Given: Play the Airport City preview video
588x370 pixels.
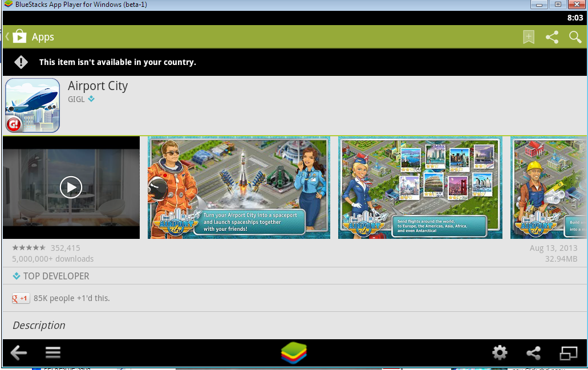Looking at the screenshot, I should pos(71,187).
